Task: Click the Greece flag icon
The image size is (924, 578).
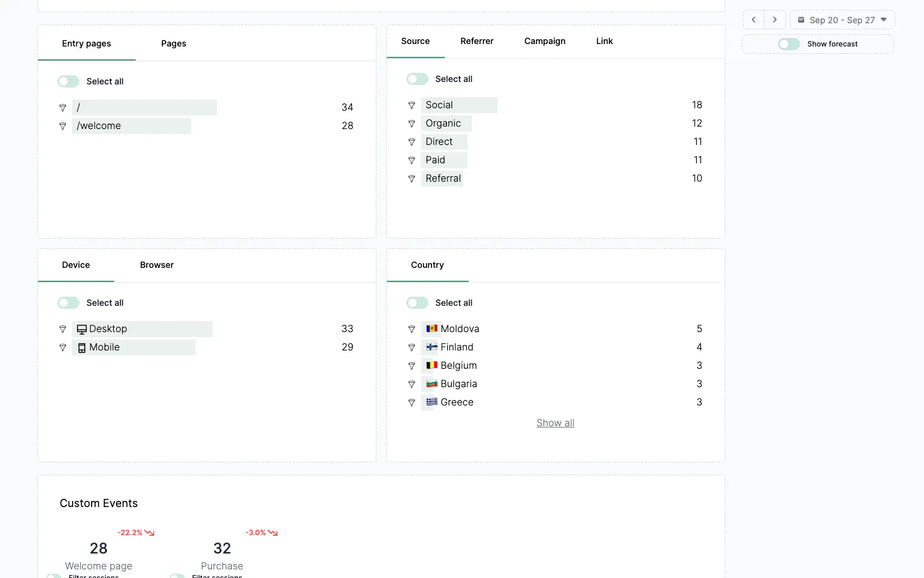Action: coord(432,402)
